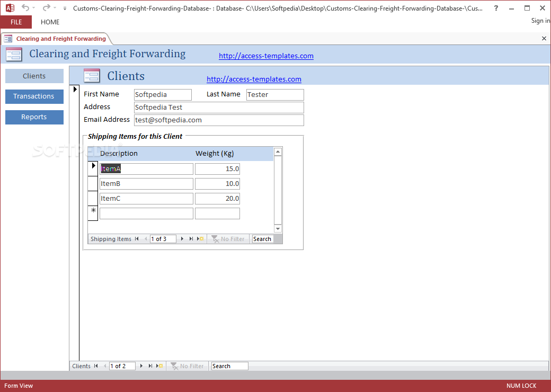
Task: Go to previous Shipping Items record
Action: click(x=146, y=239)
